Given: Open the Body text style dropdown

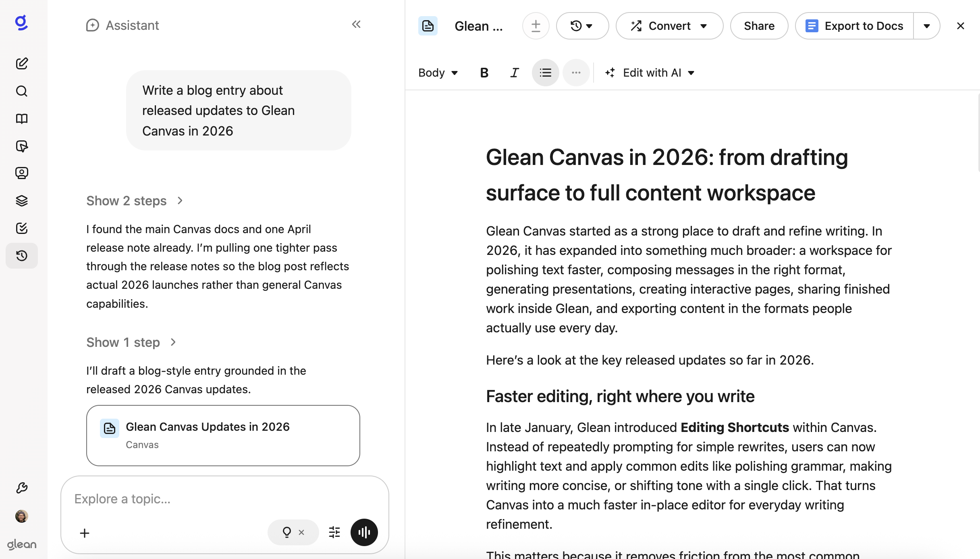Looking at the screenshot, I should pos(438,73).
